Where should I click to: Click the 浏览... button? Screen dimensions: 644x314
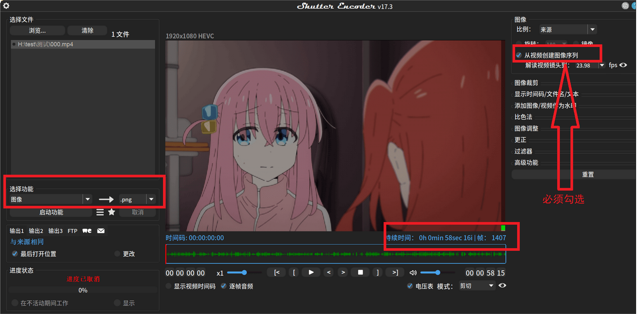[x=37, y=30]
